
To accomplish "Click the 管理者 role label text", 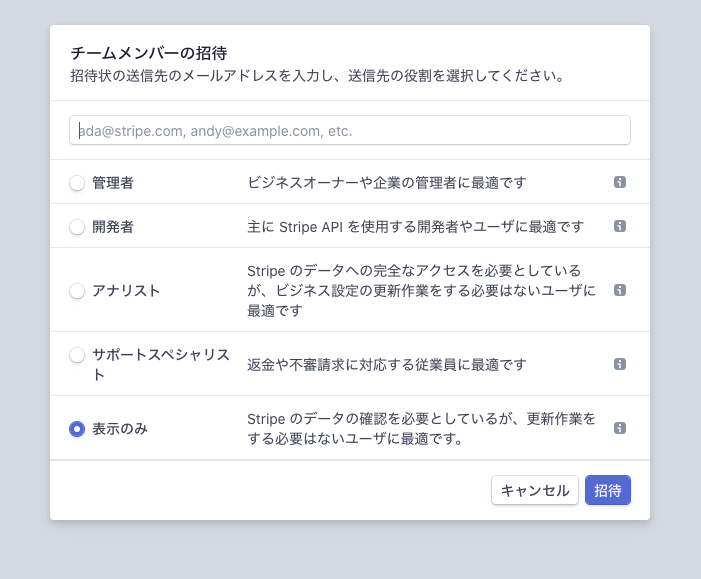I will click(x=113, y=183).
